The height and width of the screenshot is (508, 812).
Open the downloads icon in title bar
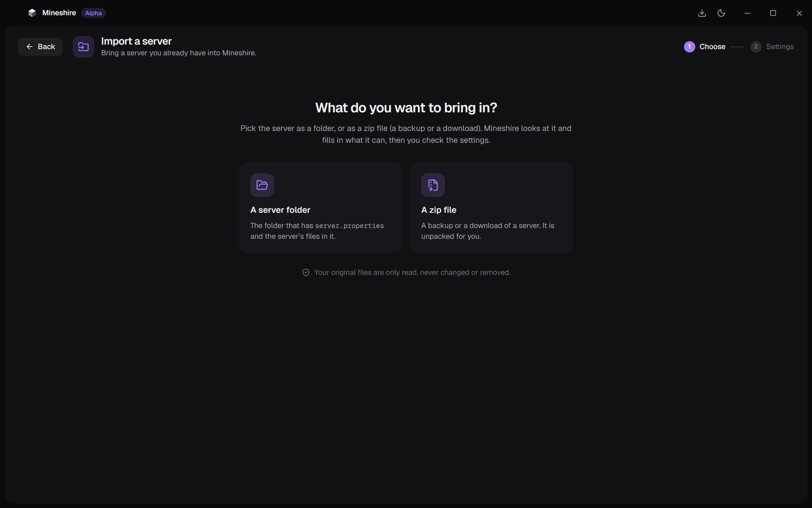click(702, 13)
